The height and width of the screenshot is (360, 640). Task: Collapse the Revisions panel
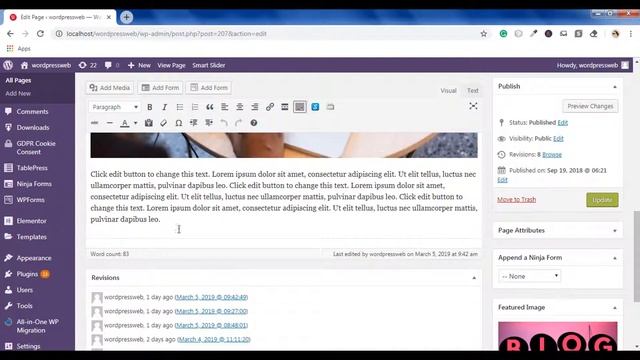tap(474, 278)
